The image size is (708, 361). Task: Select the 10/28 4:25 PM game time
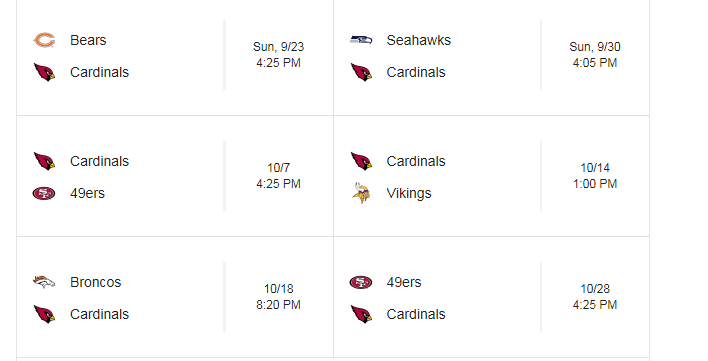point(595,296)
